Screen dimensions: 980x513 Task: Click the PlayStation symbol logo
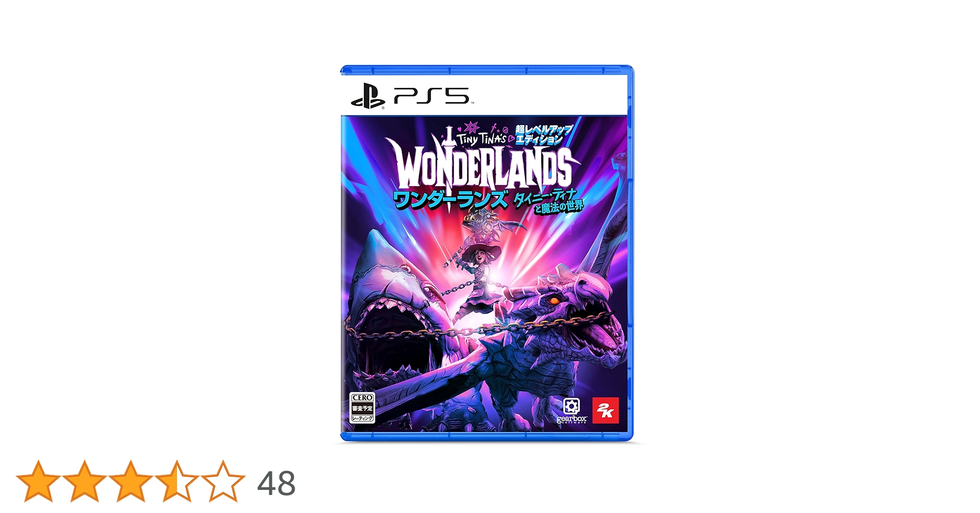[x=367, y=96]
